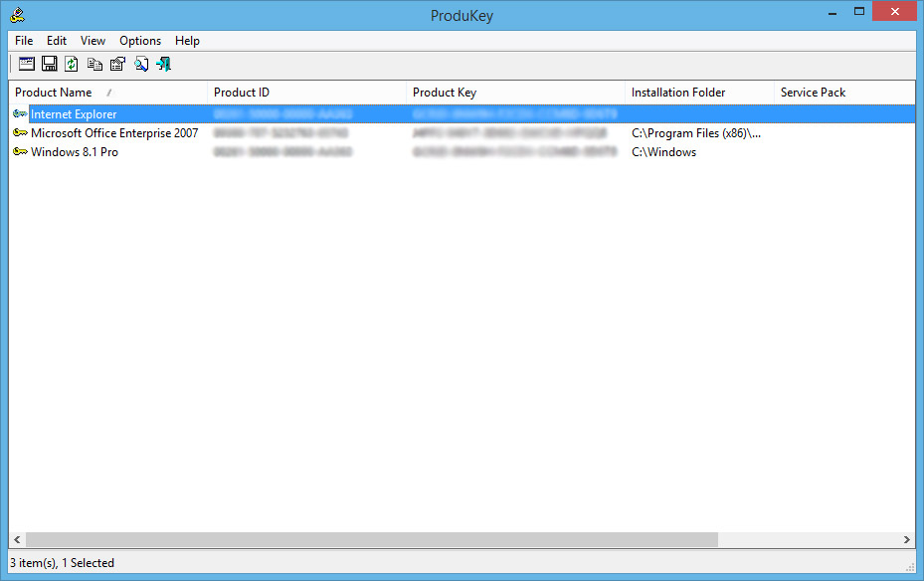The width and height of the screenshot is (924, 581).
Task: Exit ProduKey using the door toolbar icon
Action: [163, 63]
